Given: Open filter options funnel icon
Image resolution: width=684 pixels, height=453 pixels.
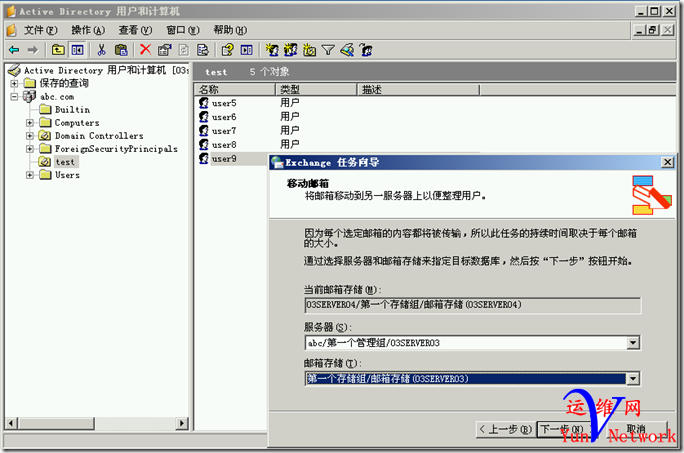Looking at the screenshot, I should (x=328, y=50).
